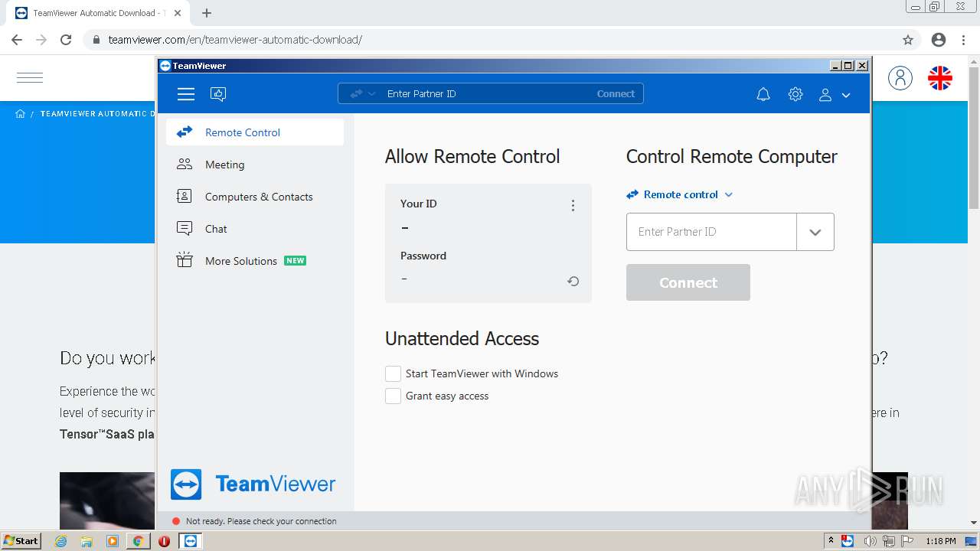
Task: Click Connect in the top search bar
Action: [x=616, y=93]
